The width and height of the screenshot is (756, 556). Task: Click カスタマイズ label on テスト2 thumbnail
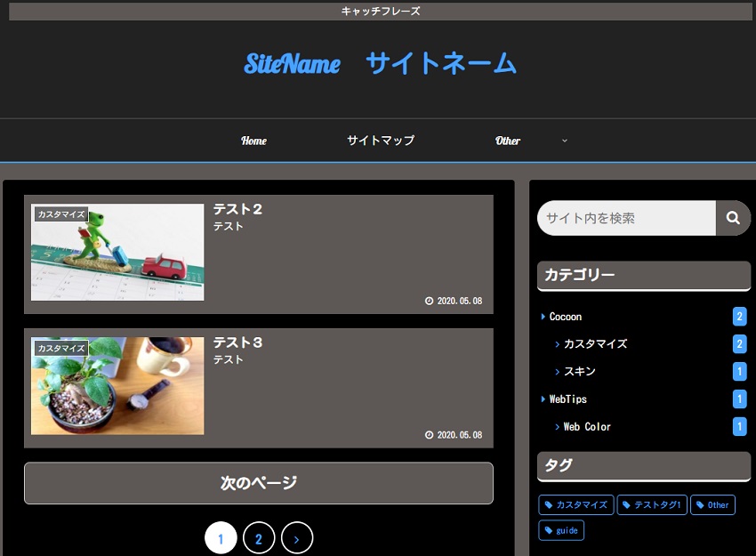pos(61,214)
